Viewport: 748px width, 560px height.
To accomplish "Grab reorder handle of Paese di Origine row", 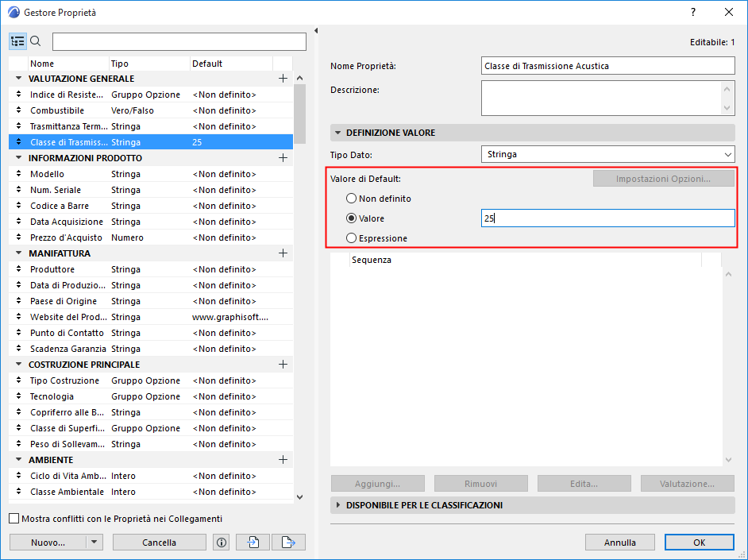I will tap(18, 301).
